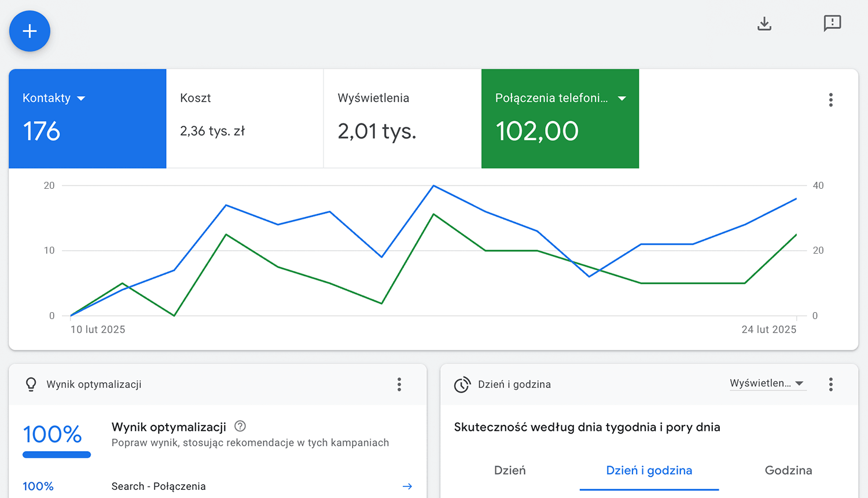
Task: Select the Dzień i godzina tab
Action: 649,471
